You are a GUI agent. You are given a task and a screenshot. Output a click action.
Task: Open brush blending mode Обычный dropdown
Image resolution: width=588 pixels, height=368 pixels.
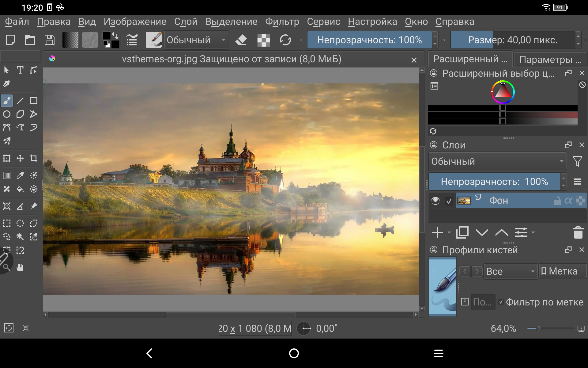tap(196, 40)
